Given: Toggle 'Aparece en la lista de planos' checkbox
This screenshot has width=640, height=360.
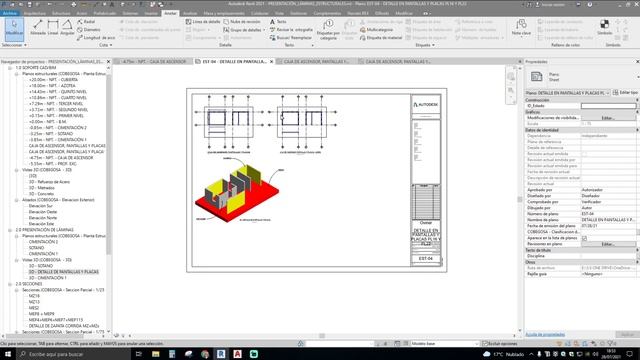Looking at the screenshot, I should pos(584,238).
